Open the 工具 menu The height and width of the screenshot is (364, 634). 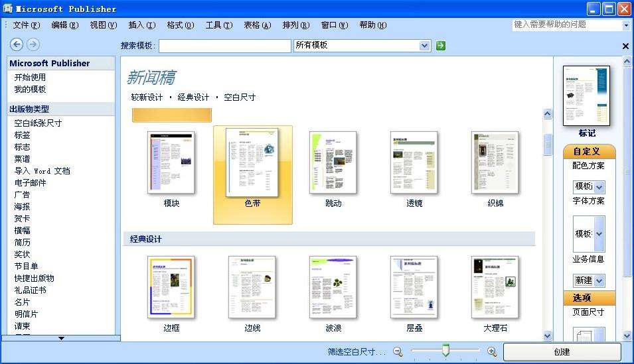218,25
